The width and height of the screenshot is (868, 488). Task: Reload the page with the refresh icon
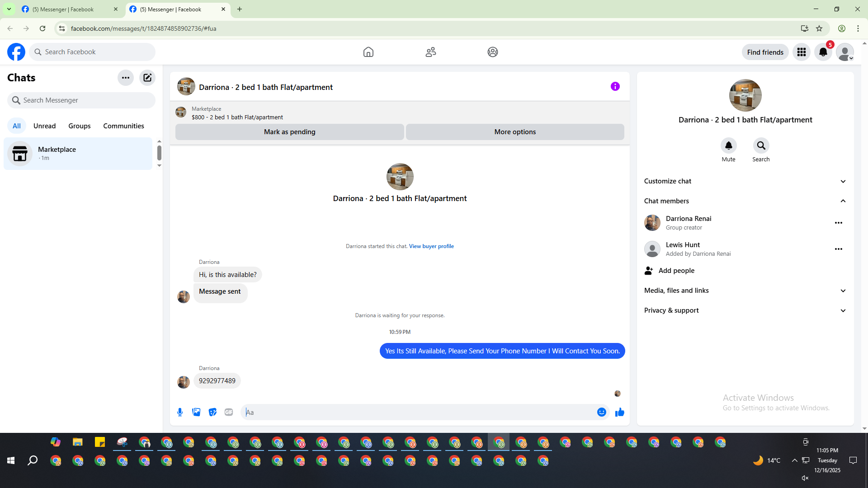coord(42,28)
